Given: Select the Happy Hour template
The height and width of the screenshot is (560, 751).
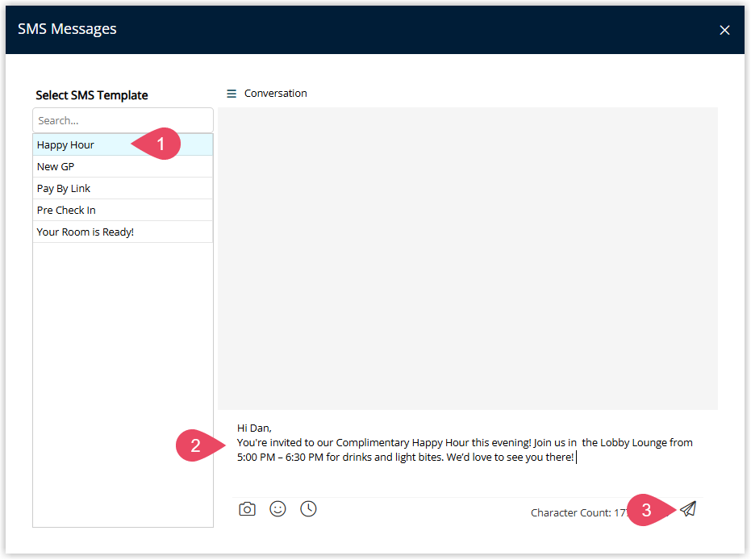Looking at the screenshot, I should [x=123, y=144].
